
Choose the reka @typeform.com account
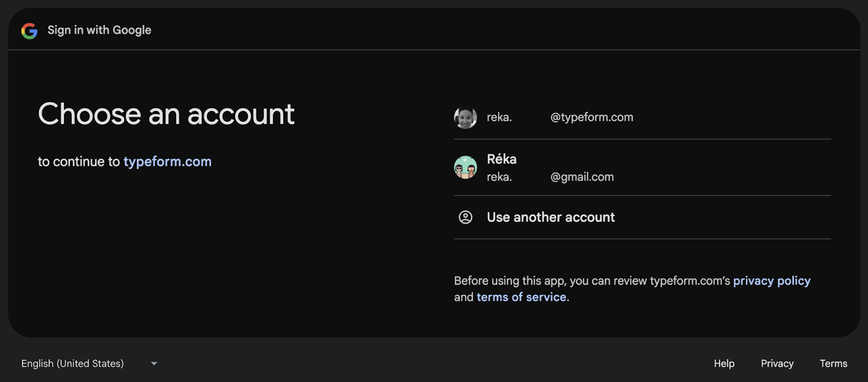click(x=642, y=118)
